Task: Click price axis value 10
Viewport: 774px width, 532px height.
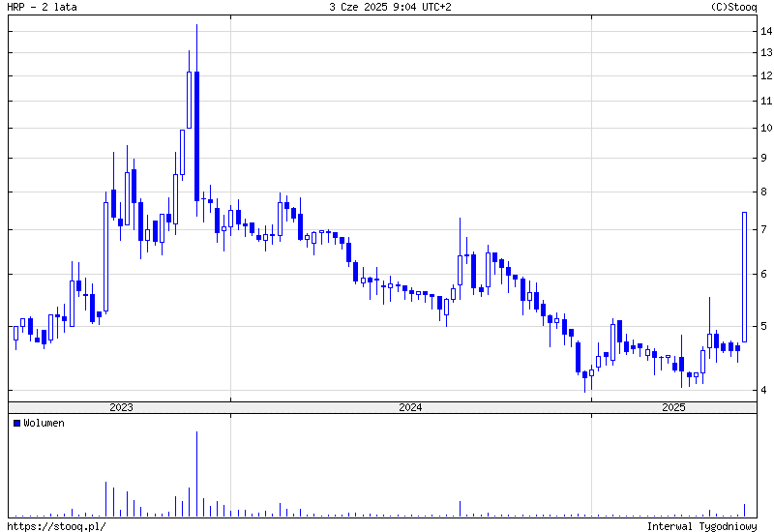Action: coord(766,128)
